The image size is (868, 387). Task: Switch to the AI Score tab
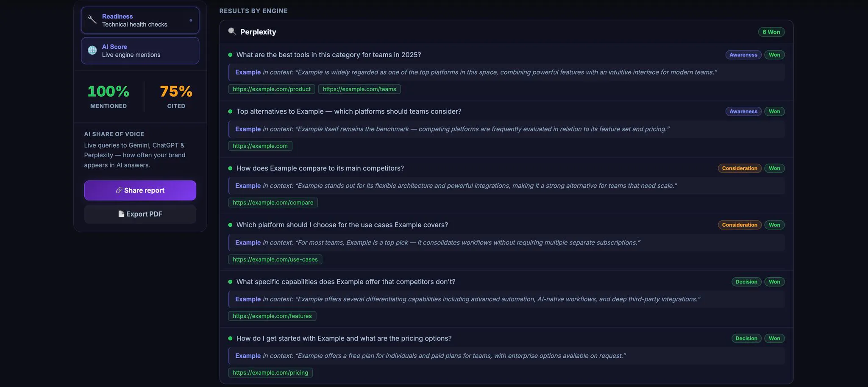click(x=140, y=51)
